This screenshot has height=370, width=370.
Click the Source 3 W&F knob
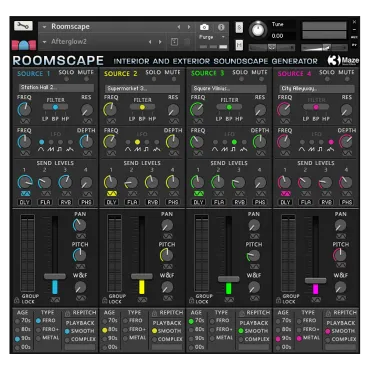click(x=254, y=287)
